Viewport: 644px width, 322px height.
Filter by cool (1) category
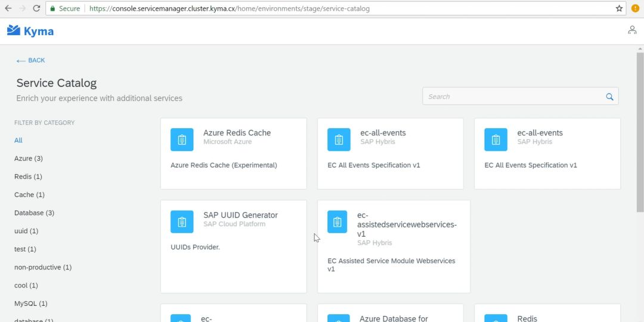point(26,285)
